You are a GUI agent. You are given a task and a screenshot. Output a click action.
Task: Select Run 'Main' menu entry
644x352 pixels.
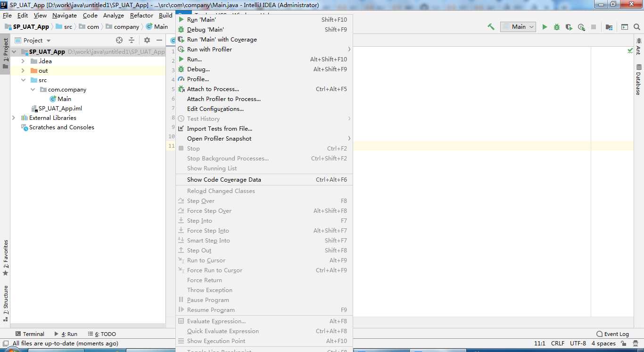click(264, 19)
